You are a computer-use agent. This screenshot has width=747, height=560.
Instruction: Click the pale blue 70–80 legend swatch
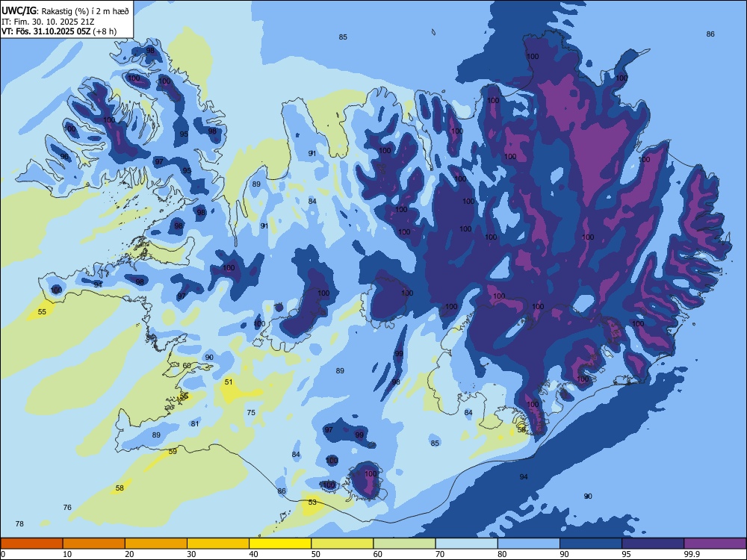point(467,544)
